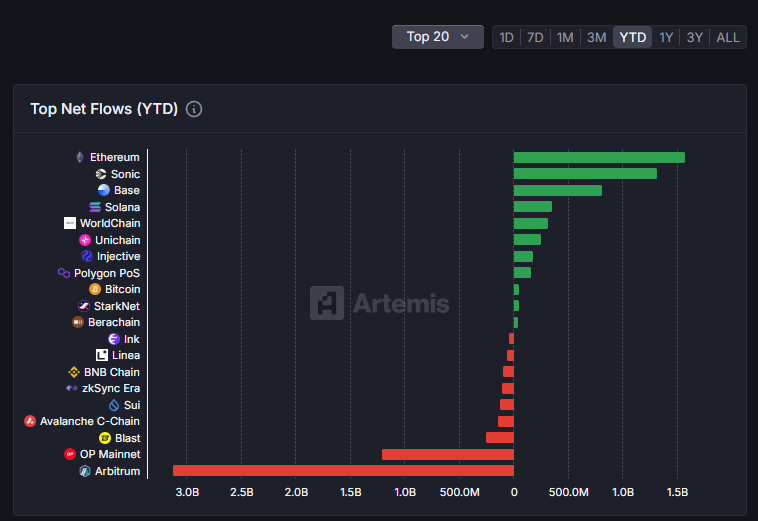Viewport: 758px width, 521px height.
Task: Switch to the 7D time range
Action: tap(535, 37)
